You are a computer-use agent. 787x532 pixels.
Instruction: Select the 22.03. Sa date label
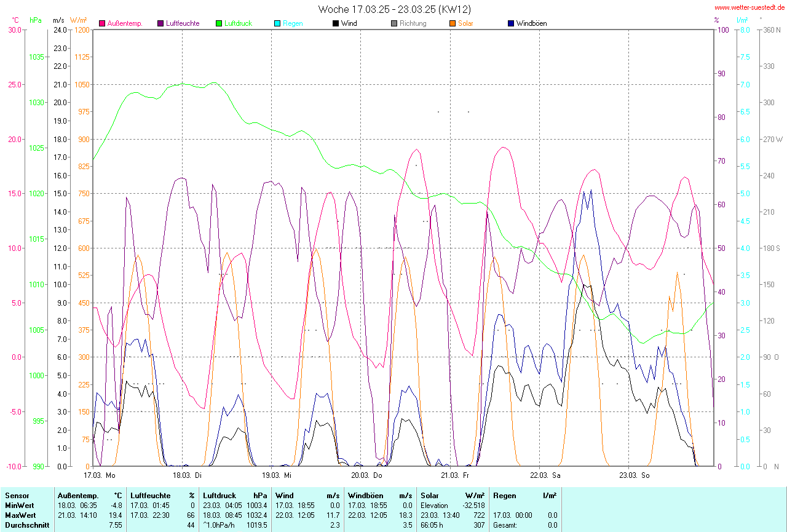coord(545,475)
